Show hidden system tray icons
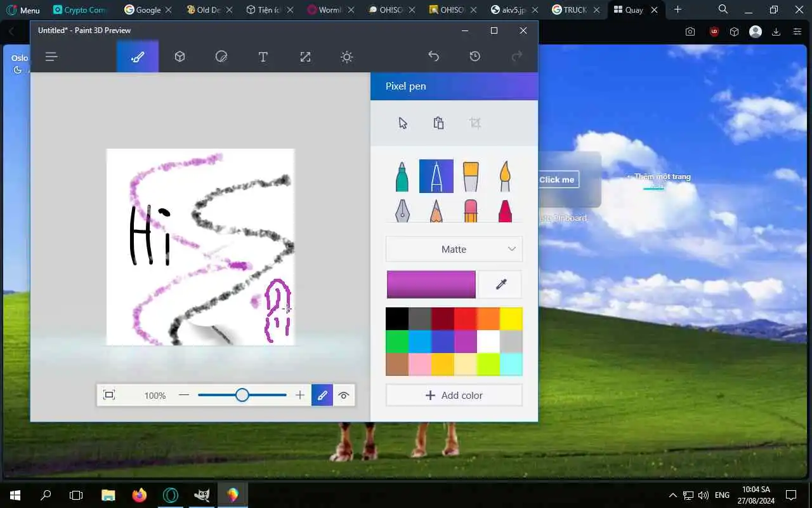The width and height of the screenshot is (812, 508). [672, 495]
